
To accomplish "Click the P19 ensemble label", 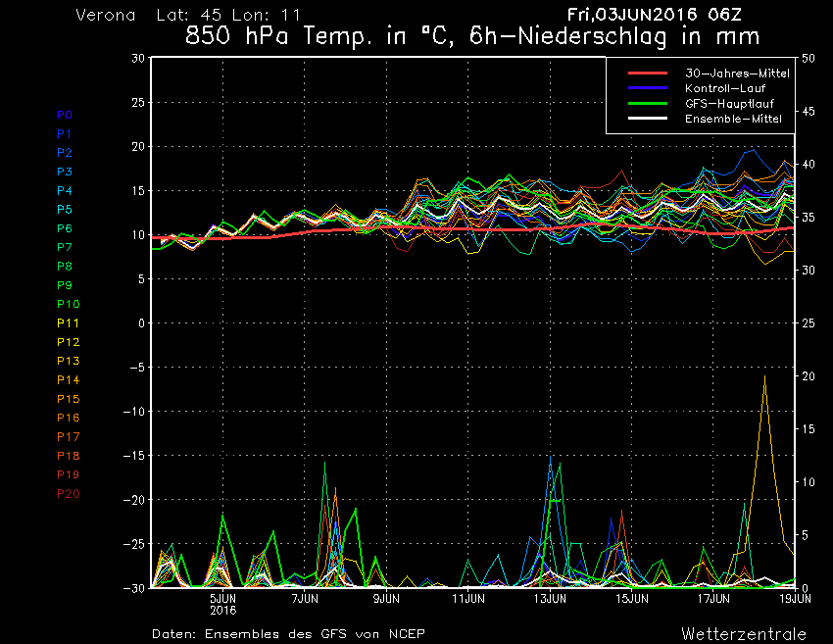I will coord(68,474).
